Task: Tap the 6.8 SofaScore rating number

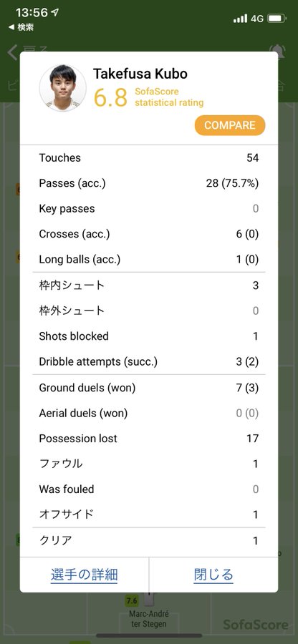Action: tap(110, 97)
